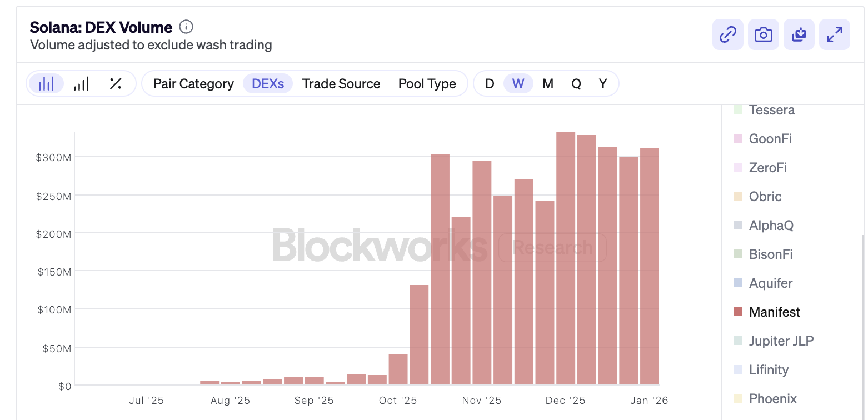Switch to the ascending bars chart icon
Viewport: 868px width, 420px height.
tap(81, 84)
